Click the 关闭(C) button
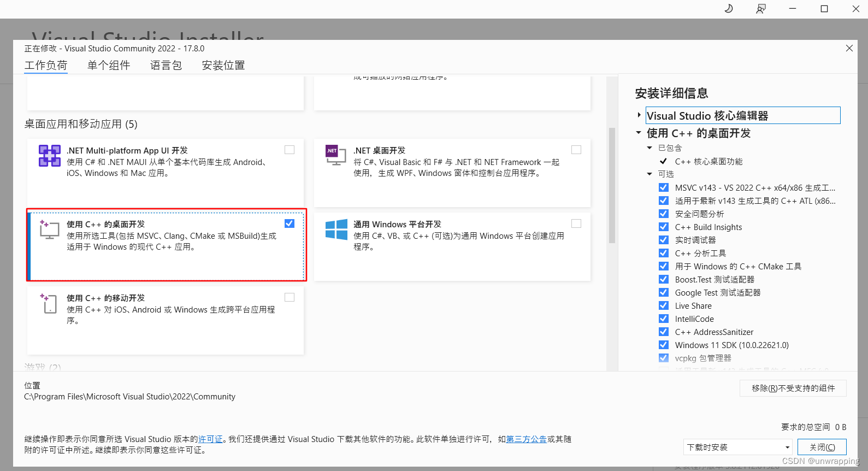This screenshot has height=471, width=868. coord(822,447)
